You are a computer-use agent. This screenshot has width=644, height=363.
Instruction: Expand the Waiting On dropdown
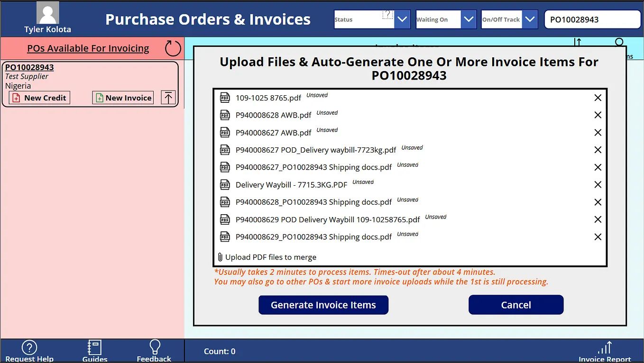[469, 19]
